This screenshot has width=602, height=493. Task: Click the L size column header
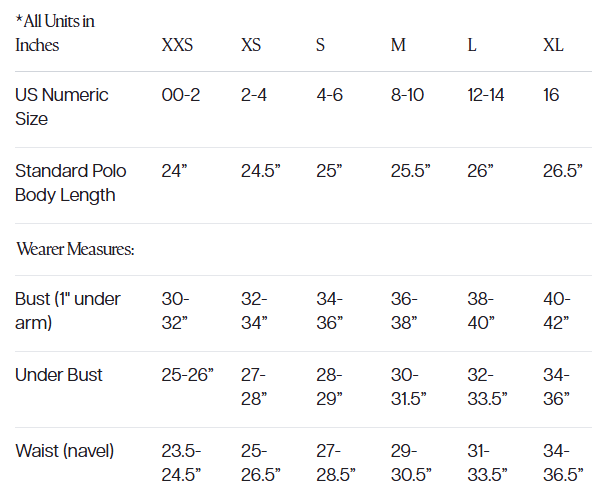[x=472, y=45]
